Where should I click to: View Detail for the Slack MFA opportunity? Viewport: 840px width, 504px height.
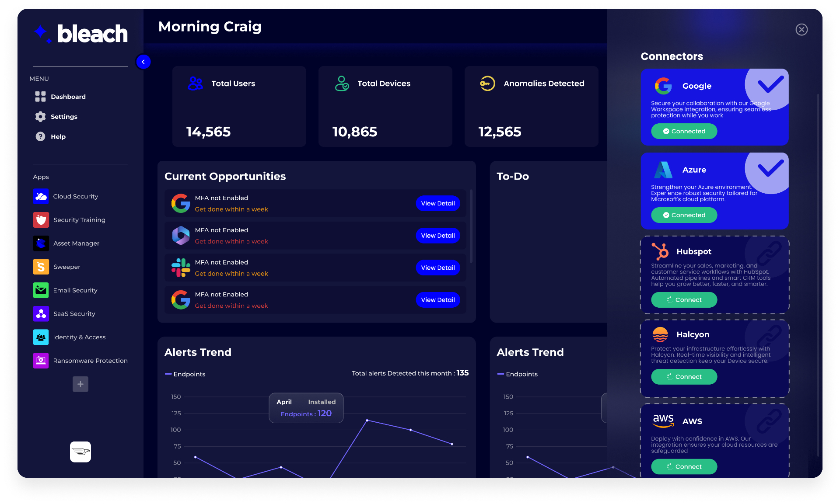[437, 268]
